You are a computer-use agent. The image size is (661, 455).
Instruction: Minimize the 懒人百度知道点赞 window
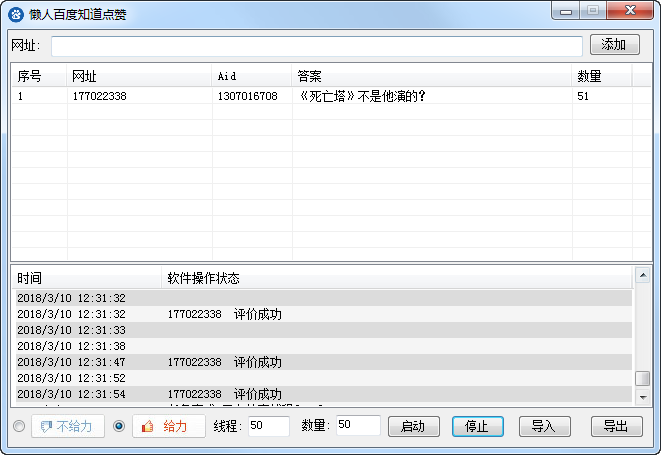click(x=566, y=11)
